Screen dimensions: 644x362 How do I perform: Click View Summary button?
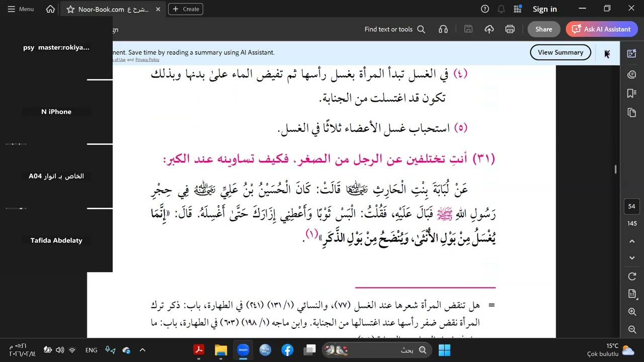560,52
